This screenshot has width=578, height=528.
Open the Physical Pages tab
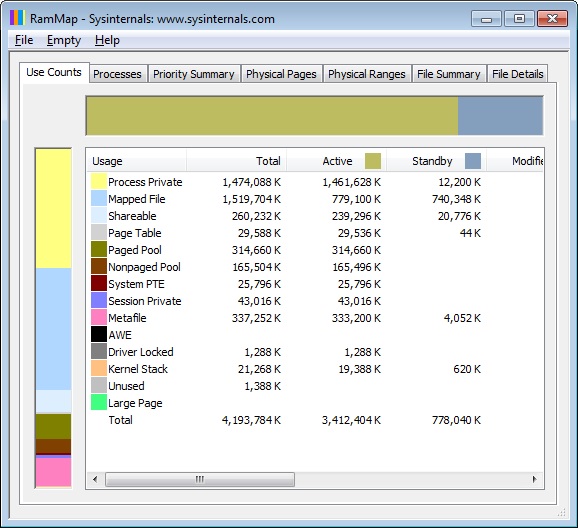point(281,74)
